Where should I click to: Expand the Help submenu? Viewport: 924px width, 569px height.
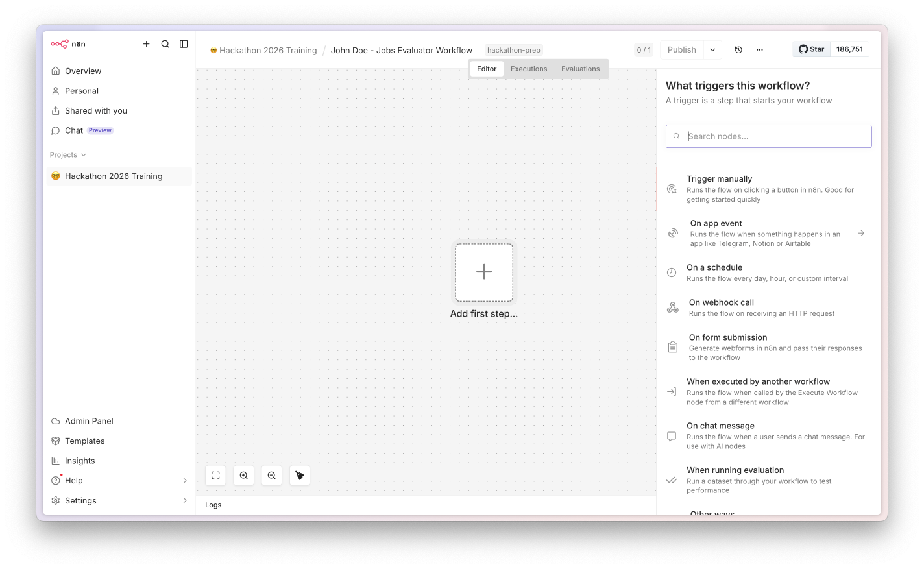pos(185,481)
